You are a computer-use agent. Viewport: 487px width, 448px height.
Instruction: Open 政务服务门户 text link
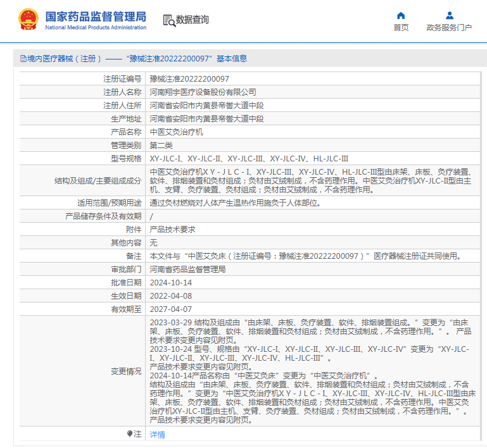pos(449,28)
